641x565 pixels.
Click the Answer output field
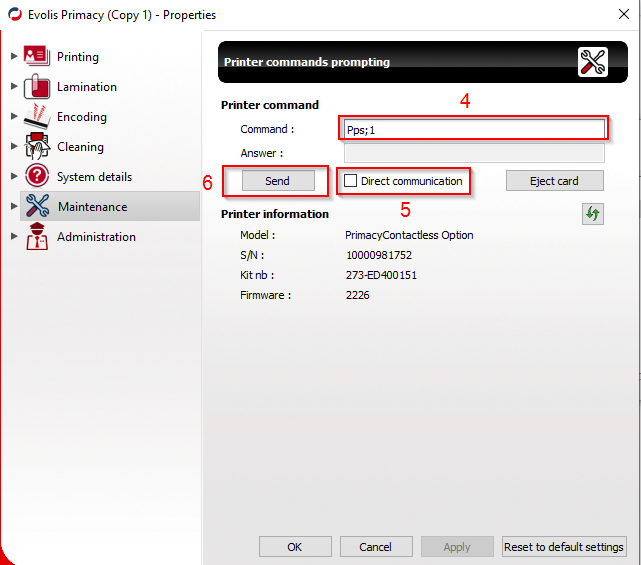point(474,153)
